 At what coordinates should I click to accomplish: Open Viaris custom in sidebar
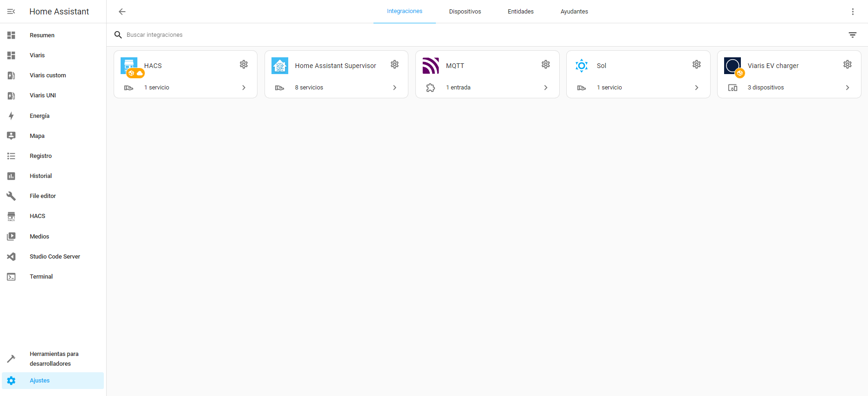coord(48,75)
